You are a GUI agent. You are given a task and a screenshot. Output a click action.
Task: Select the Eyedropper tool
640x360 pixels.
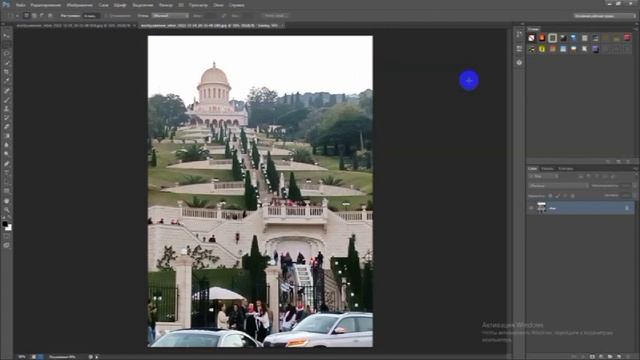[6, 81]
